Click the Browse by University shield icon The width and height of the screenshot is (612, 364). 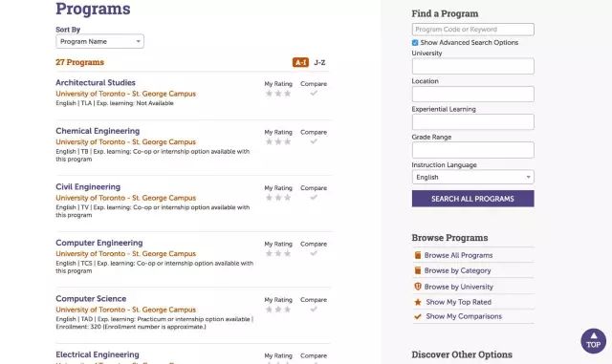pyautogui.click(x=418, y=287)
